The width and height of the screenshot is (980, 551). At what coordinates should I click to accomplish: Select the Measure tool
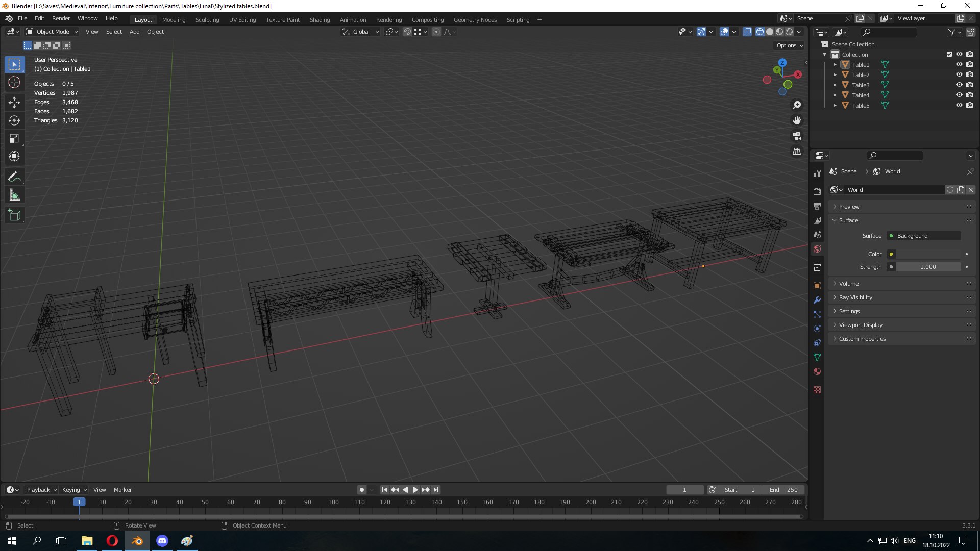[14, 195]
